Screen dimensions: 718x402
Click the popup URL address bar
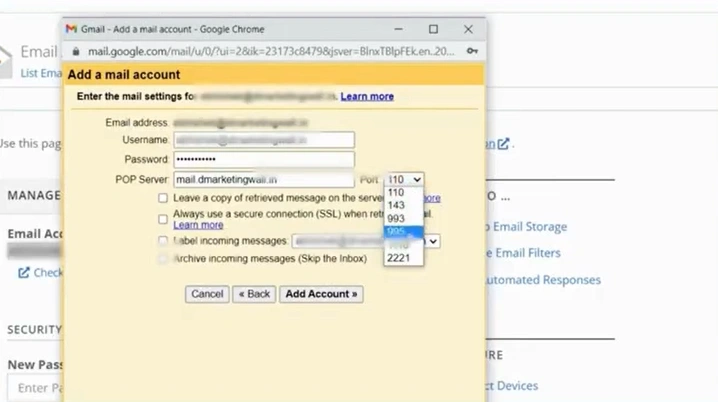pos(271,51)
